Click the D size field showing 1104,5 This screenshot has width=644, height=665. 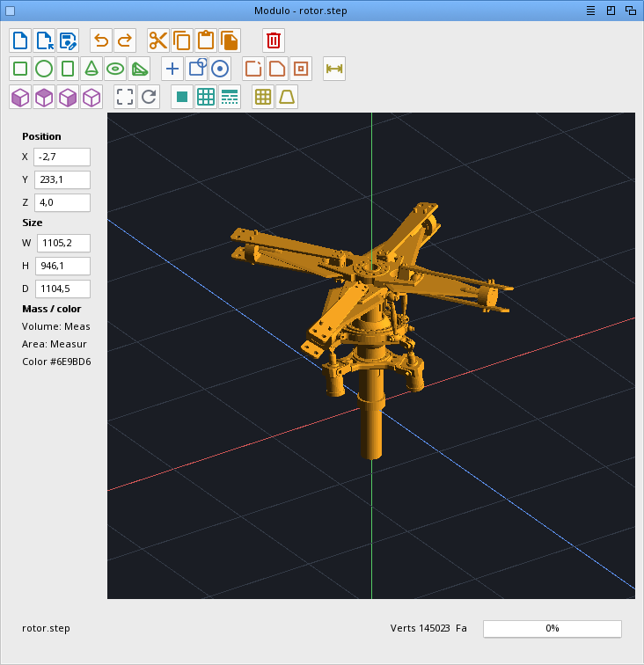(x=62, y=289)
